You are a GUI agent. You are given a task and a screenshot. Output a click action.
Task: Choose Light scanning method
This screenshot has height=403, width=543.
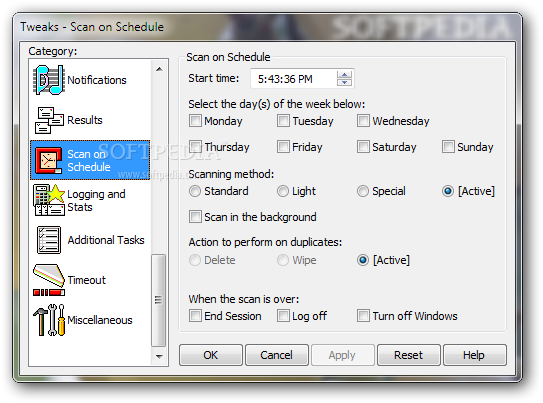coord(283,191)
